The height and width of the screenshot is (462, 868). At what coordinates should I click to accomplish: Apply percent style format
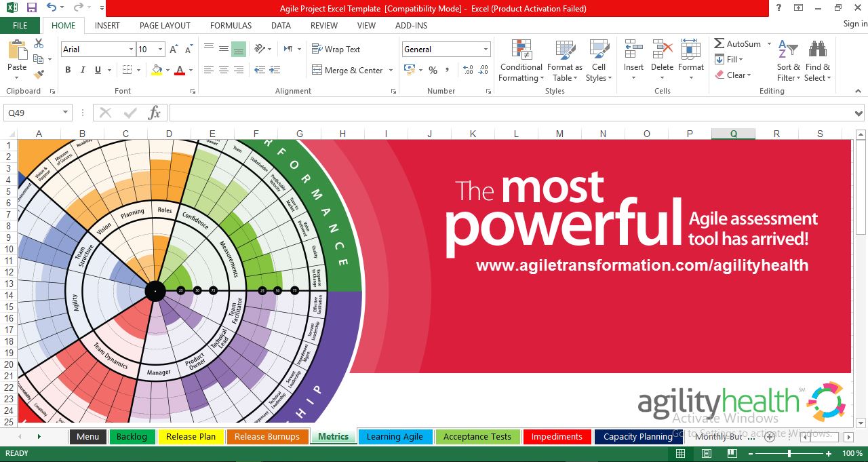click(x=433, y=70)
